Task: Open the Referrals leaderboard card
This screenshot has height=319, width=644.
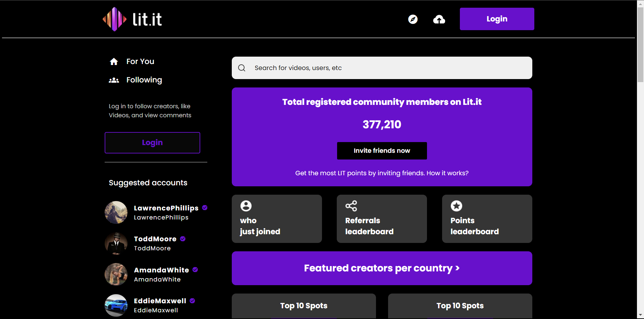Action: click(382, 219)
